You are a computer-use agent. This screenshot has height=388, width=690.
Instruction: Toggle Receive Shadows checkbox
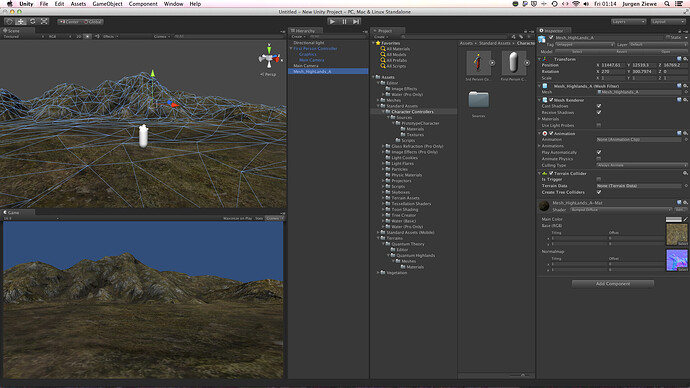tap(598, 112)
